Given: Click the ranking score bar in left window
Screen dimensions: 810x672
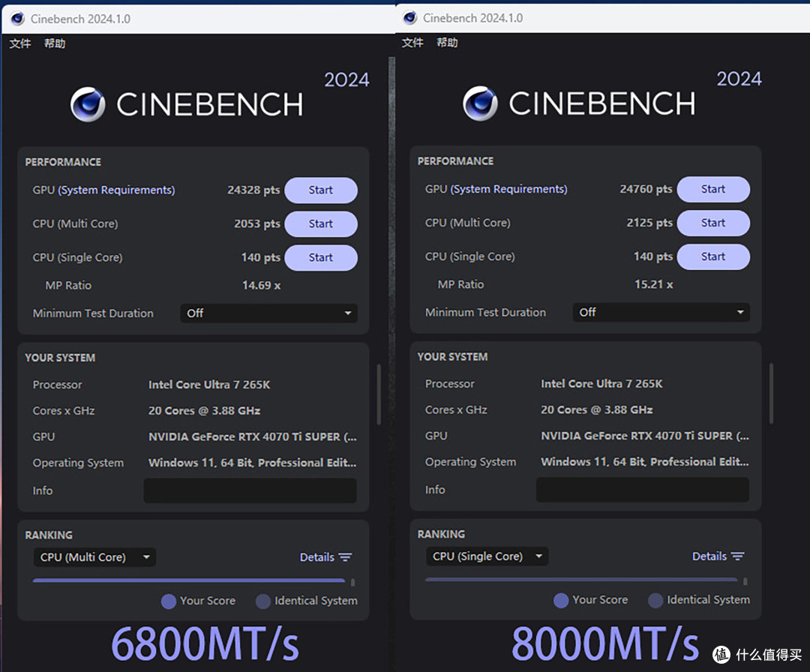Looking at the screenshot, I should tap(189, 580).
